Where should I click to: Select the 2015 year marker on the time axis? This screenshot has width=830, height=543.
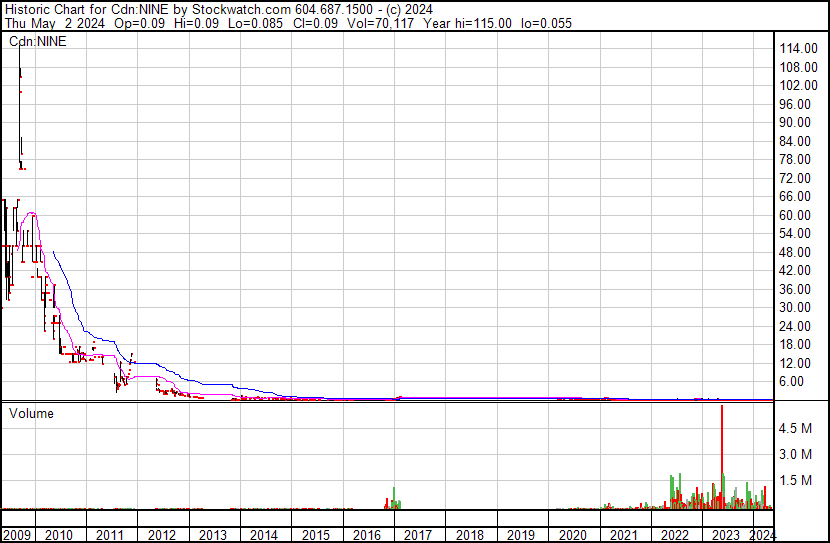315,534
